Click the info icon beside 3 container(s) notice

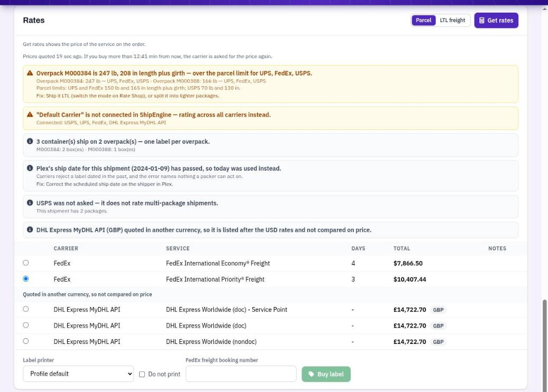coord(30,142)
